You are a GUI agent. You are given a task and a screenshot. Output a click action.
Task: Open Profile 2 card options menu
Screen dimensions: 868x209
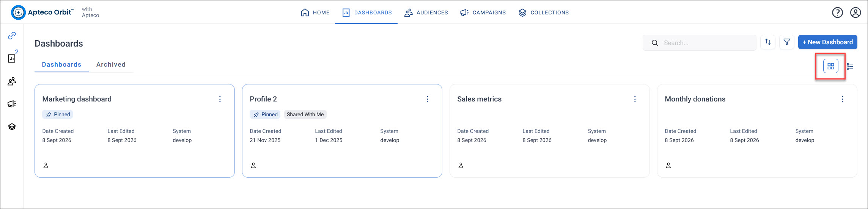428,99
